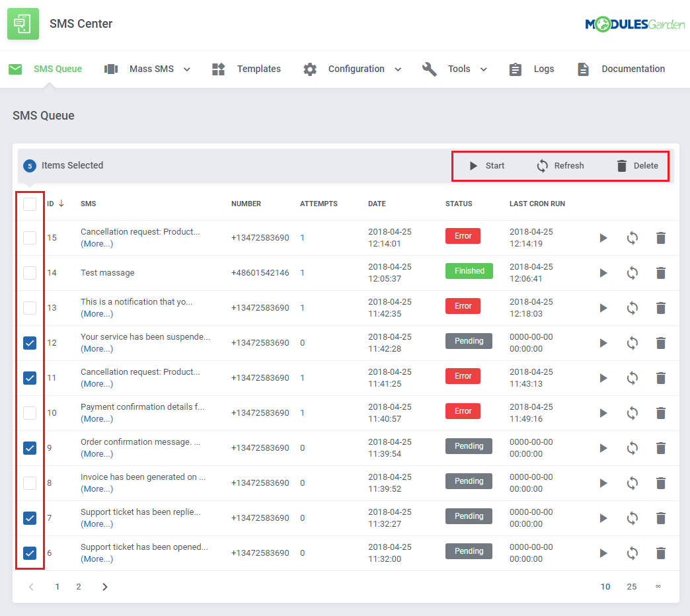Start sending SMS with ID 15
This screenshot has width=690, height=616.
(x=603, y=238)
